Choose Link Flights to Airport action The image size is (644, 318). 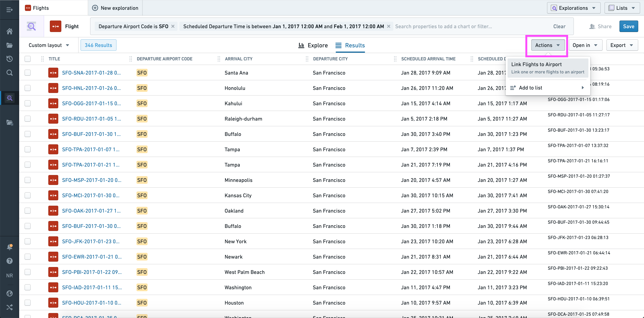[x=548, y=68]
